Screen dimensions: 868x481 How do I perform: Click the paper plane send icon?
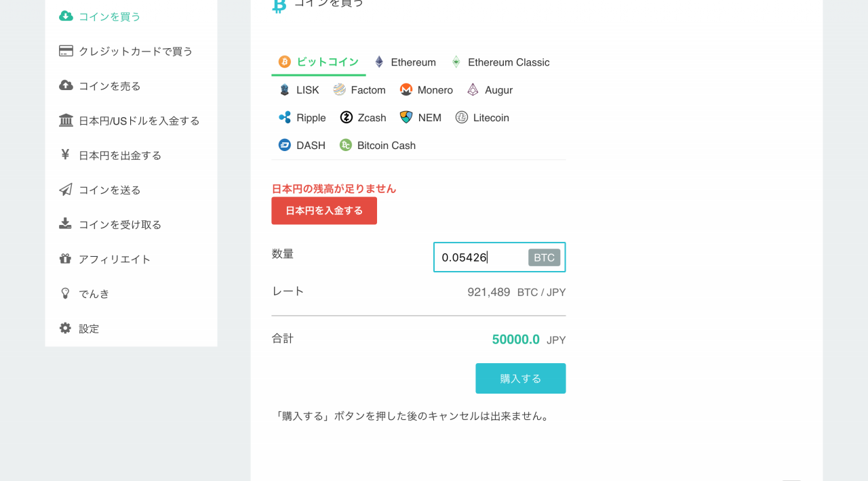point(66,190)
